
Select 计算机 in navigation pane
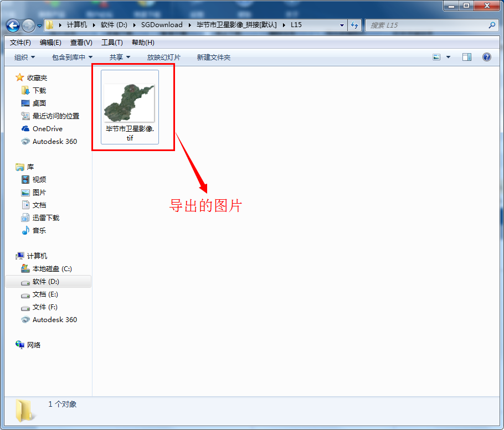(32, 256)
